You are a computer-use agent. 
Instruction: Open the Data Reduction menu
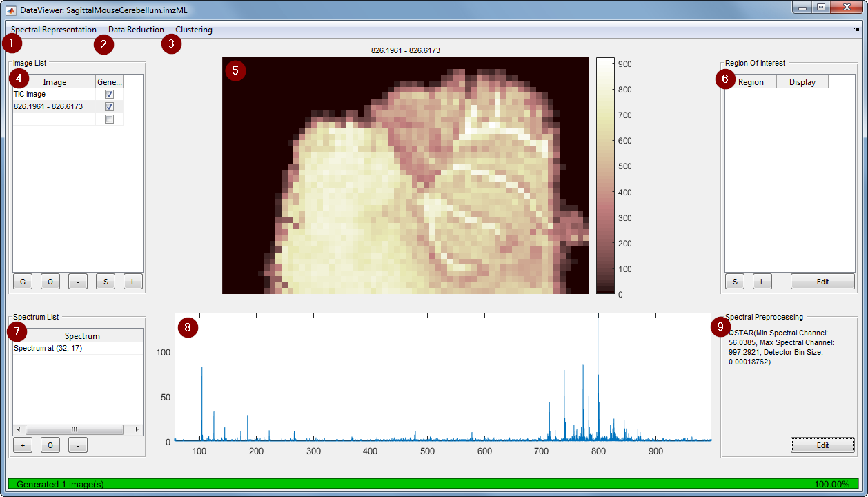(x=136, y=30)
